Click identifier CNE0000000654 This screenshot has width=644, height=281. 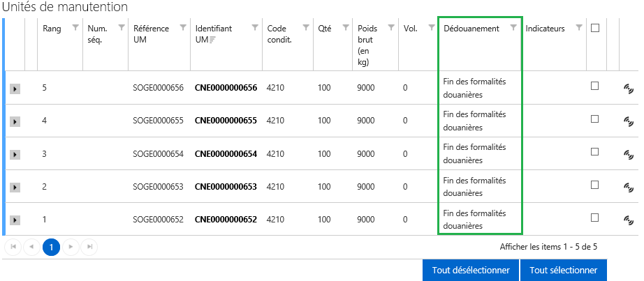tap(226, 154)
